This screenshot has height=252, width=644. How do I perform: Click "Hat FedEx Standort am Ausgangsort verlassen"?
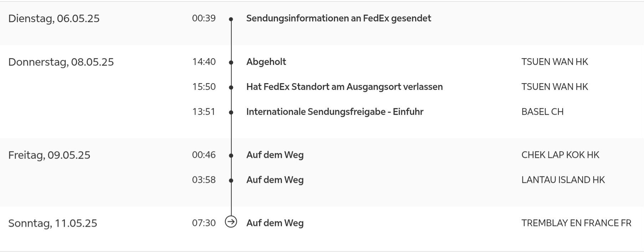pyautogui.click(x=344, y=87)
